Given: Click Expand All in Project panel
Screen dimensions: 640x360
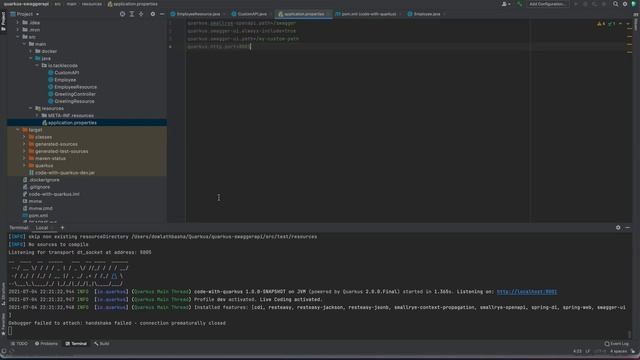Looking at the screenshot, I should point(132,14).
